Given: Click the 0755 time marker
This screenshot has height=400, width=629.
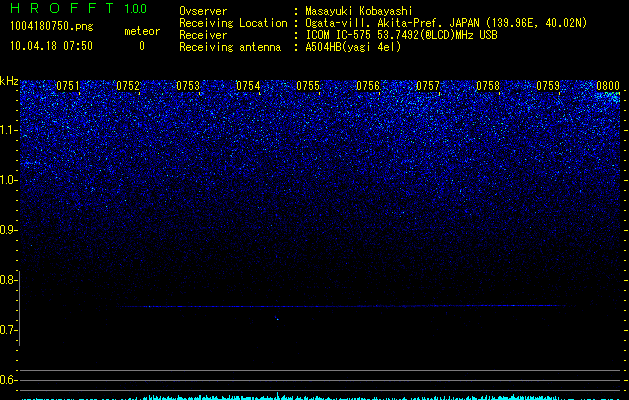Looking at the screenshot, I should [308, 86].
